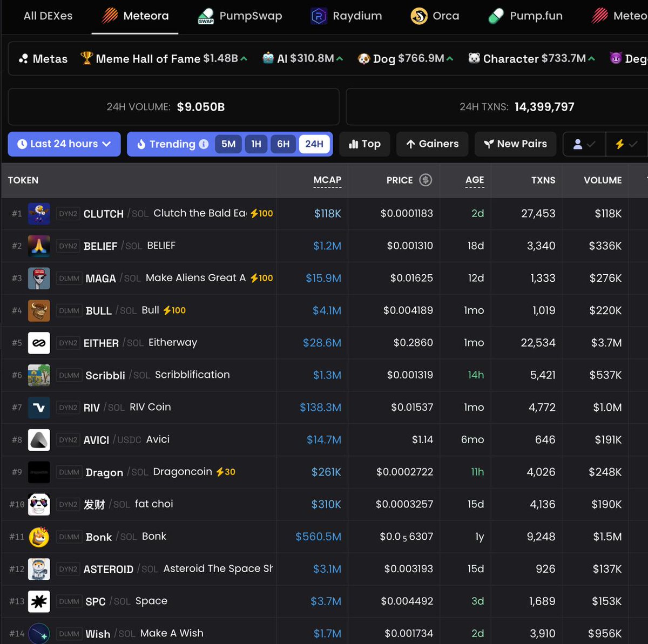Click the Meteora logo icon in the tab bar
Viewport: 648px width, 644px height.
click(110, 16)
